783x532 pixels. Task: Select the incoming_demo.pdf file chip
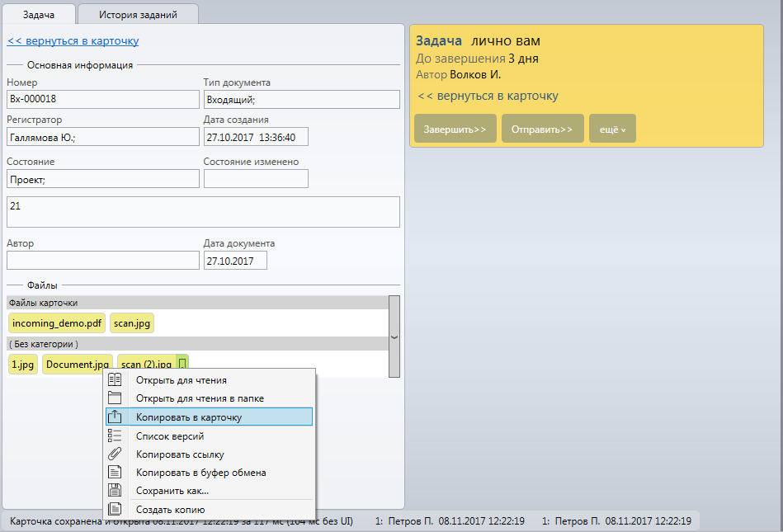(x=57, y=323)
